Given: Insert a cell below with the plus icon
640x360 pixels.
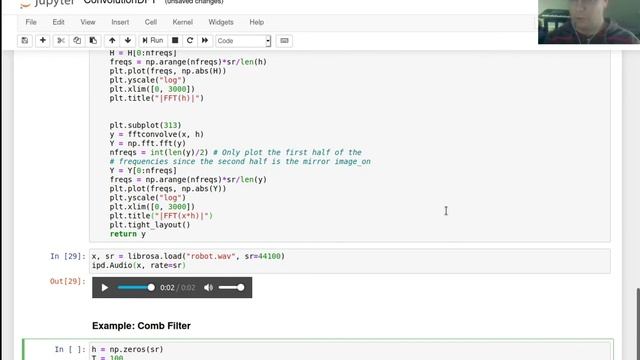Looking at the screenshot, I should click(x=42, y=41).
